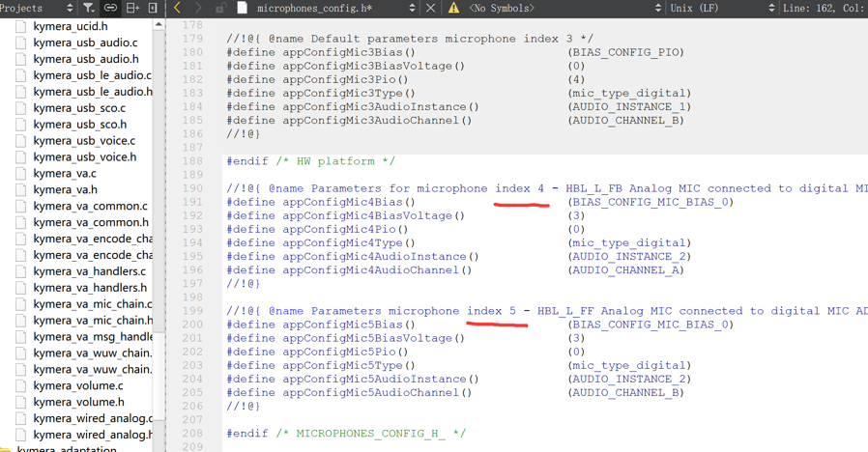Click line number 188 in the gutter
This screenshot has width=868, height=452.
pos(192,161)
